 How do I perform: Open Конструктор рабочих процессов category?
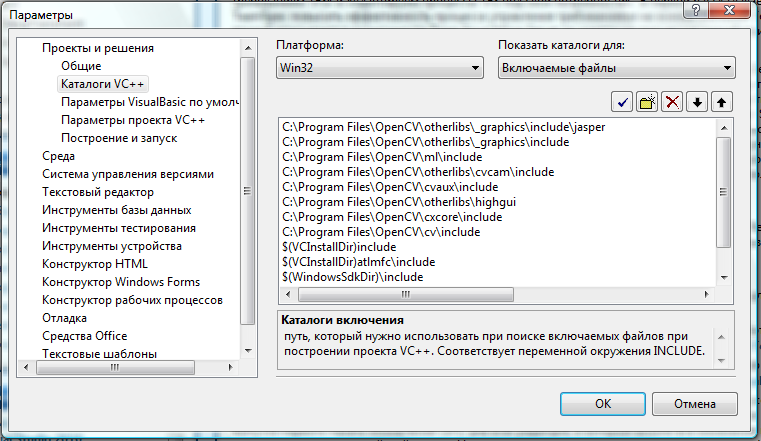point(132,300)
